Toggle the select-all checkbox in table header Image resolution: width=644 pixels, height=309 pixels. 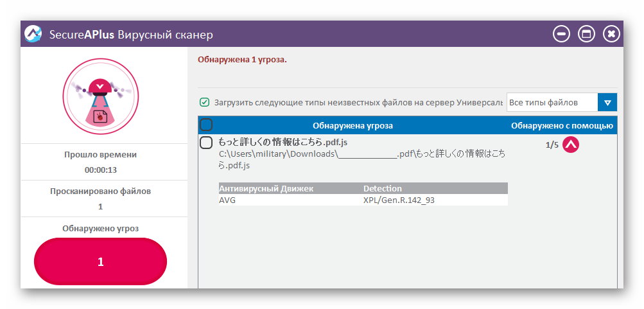pyautogui.click(x=205, y=125)
